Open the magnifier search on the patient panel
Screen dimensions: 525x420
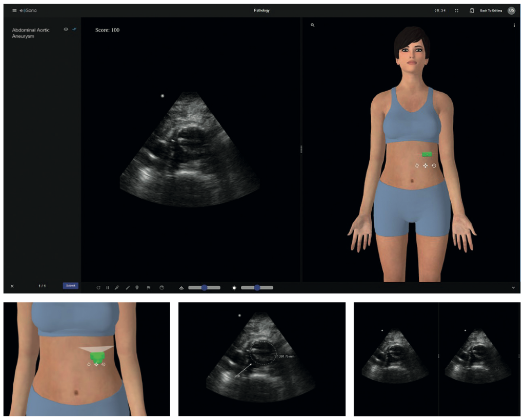313,25
